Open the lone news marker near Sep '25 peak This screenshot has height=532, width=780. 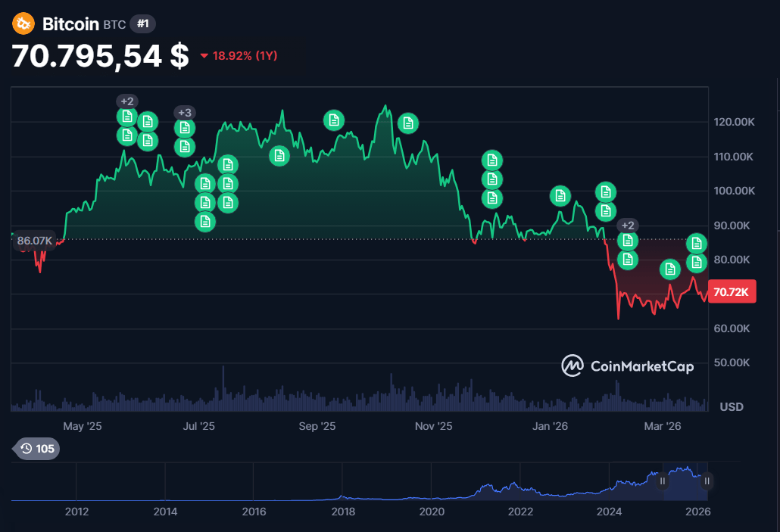pyautogui.click(x=334, y=120)
